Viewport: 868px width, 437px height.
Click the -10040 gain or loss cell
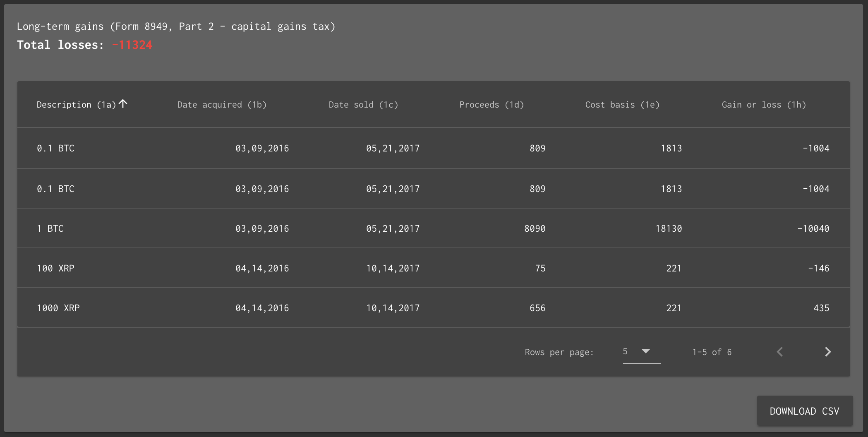813,228
